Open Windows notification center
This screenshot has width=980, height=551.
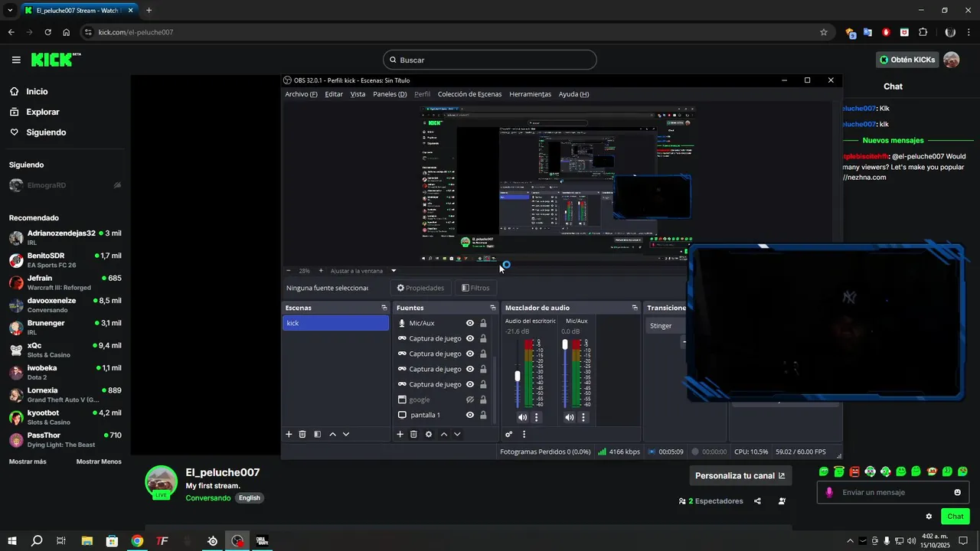pyautogui.click(x=963, y=541)
